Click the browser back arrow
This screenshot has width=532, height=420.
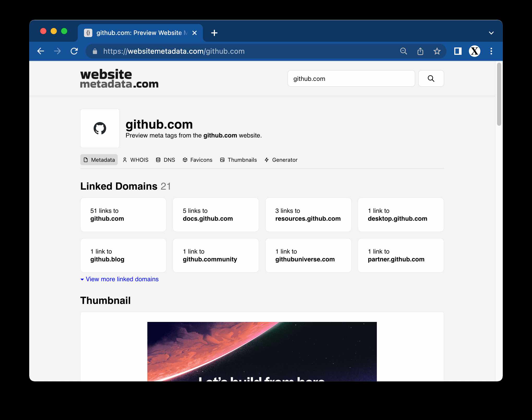tap(41, 51)
